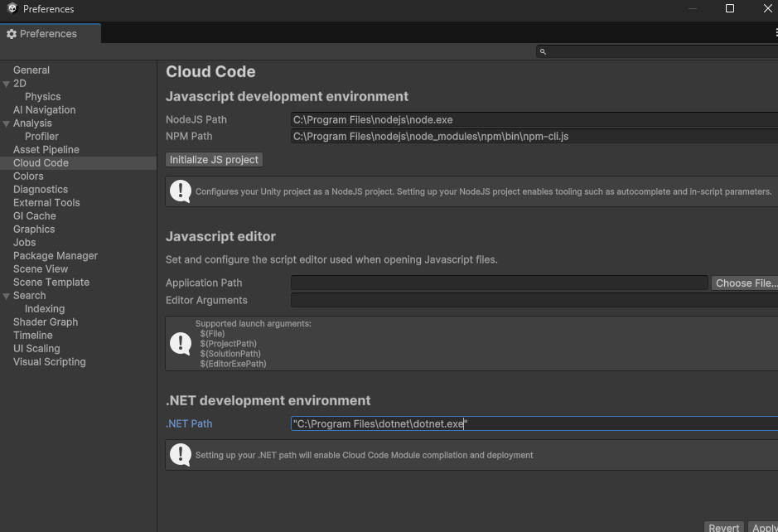
Task: Open External Tools settings
Action: coord(46,203)
